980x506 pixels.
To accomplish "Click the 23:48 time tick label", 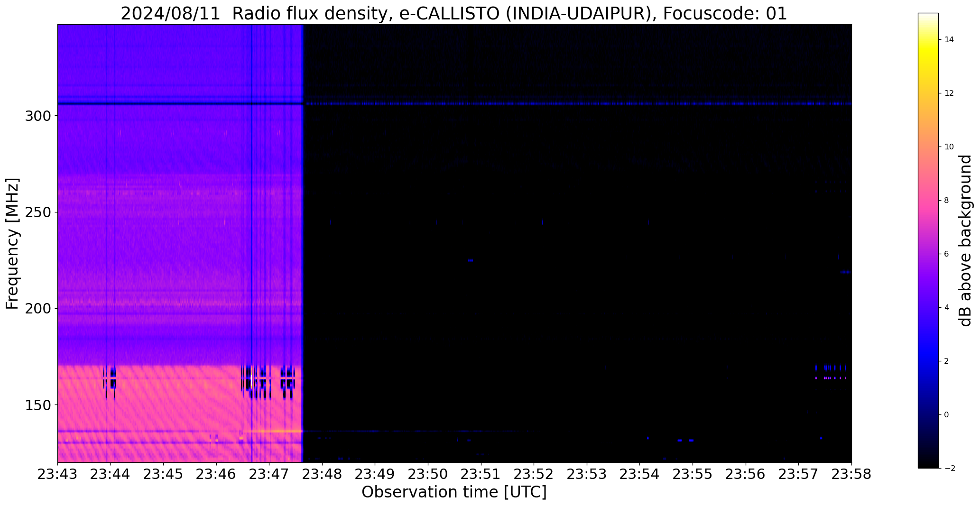I will [323, 474].
